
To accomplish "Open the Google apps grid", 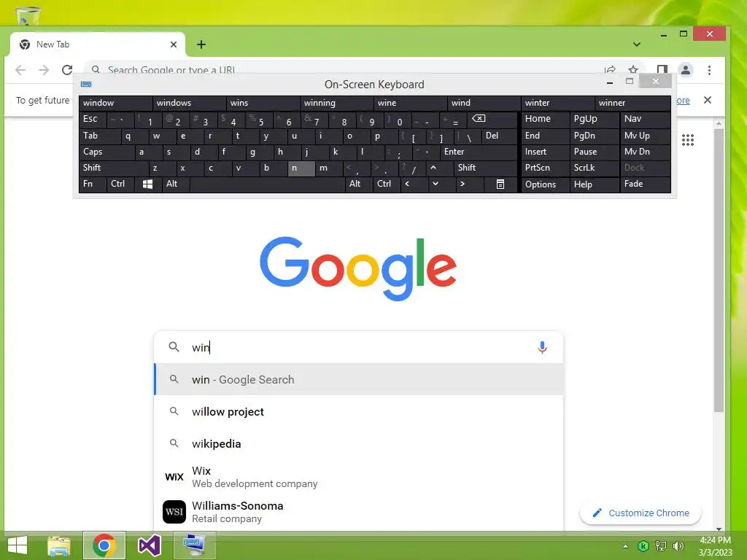I will click(687, 140).
